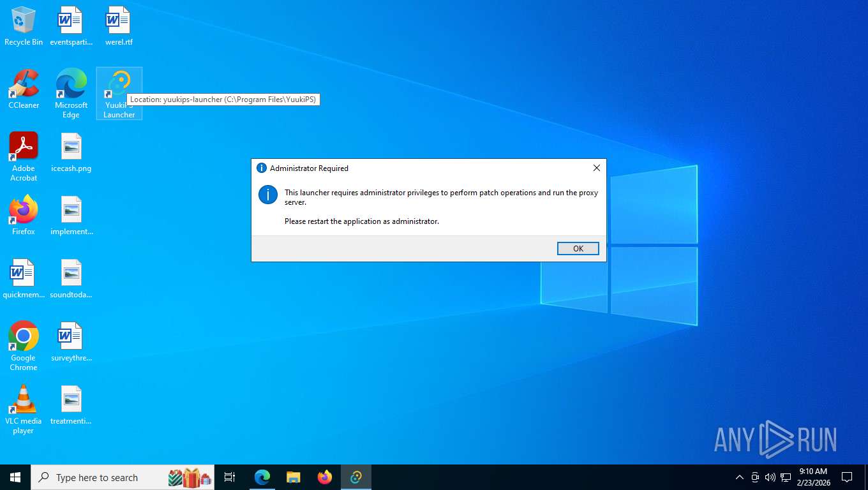Screen dimensions: 868x490
Task: Open the Action Center notifications icon
Action: pyautogui.click(x=847, y=477)
